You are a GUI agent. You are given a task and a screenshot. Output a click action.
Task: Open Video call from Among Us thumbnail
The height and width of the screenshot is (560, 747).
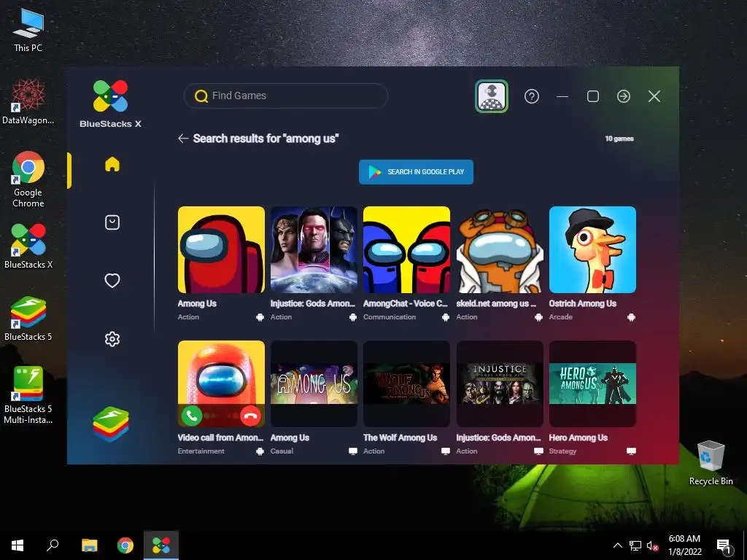pos(221,384)
